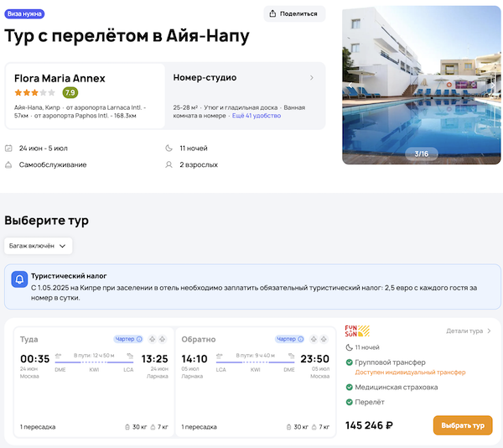
Task: Click the hotel star rating icons
Action: point(34,92)
